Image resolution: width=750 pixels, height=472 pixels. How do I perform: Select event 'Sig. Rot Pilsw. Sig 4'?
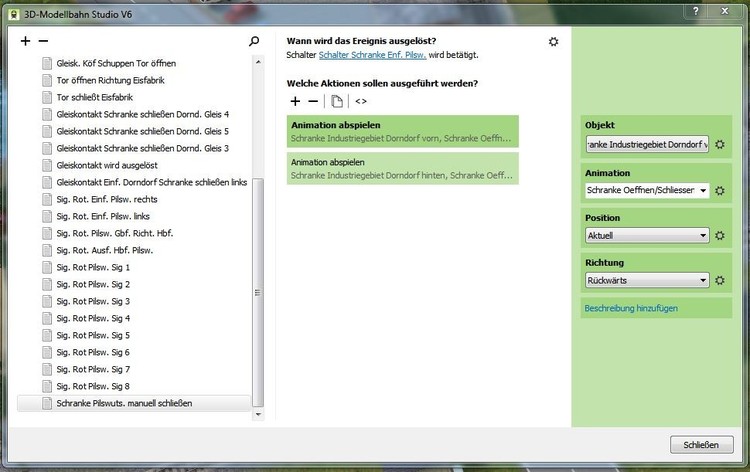[93, 318]
